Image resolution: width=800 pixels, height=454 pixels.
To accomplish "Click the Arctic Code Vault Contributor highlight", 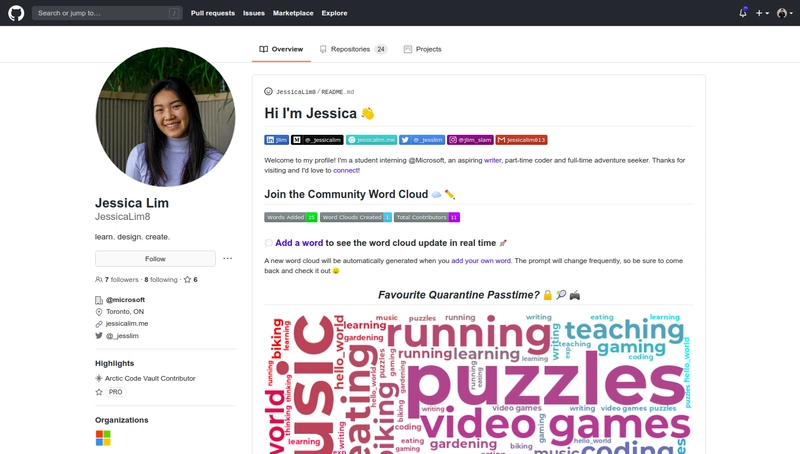I will [x=150, y=378].
